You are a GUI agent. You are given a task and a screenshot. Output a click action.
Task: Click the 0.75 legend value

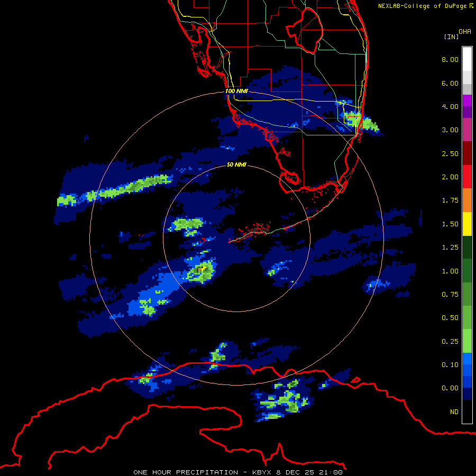[450, 295]
